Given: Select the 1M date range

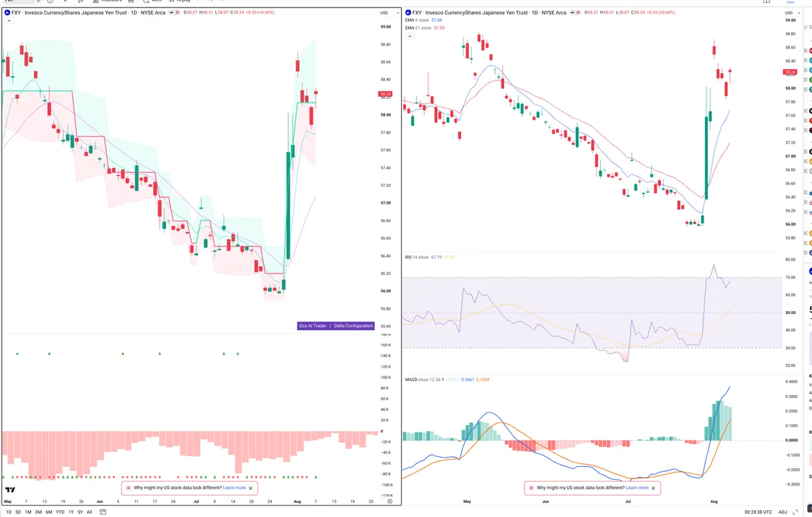Looking at the screenshot, I should click(28, 512).
